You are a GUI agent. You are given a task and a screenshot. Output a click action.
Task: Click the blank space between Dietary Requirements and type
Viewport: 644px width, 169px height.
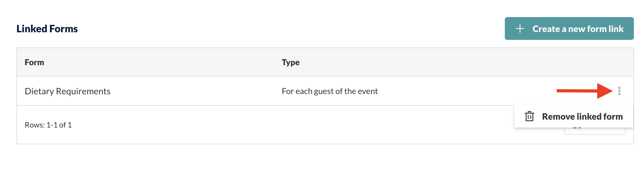coord(196,91)
